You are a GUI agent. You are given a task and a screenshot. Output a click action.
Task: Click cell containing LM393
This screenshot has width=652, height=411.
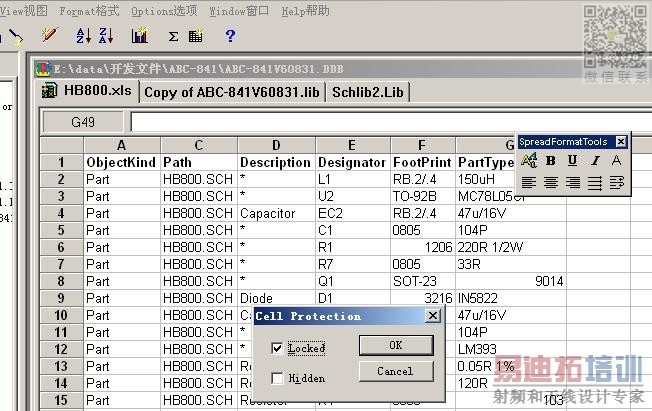[511, 349]
